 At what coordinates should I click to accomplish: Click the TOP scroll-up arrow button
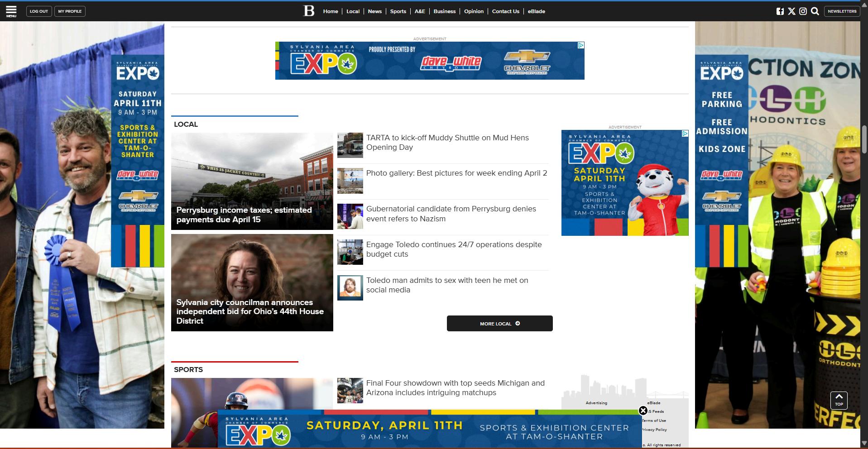pyautogui.click(x=839, y=400)
